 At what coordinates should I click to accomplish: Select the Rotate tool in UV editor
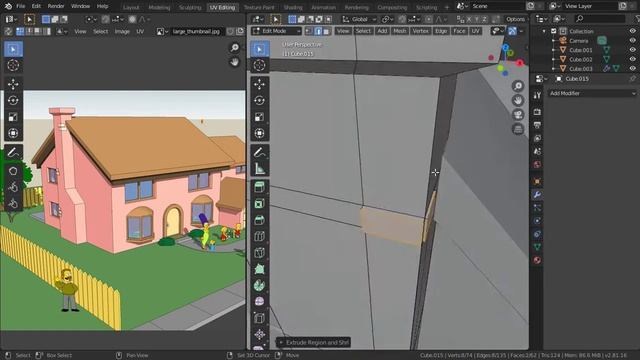point(13,100)
